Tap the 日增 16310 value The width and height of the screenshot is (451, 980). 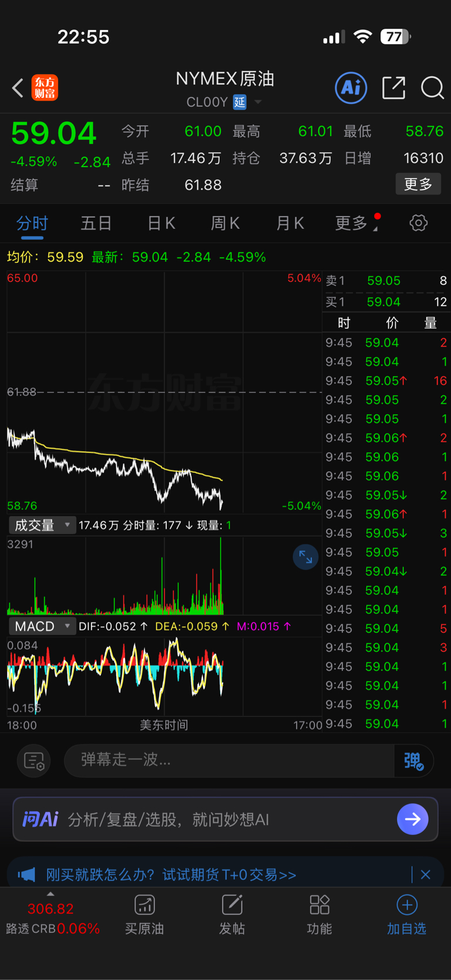(423, 158)
